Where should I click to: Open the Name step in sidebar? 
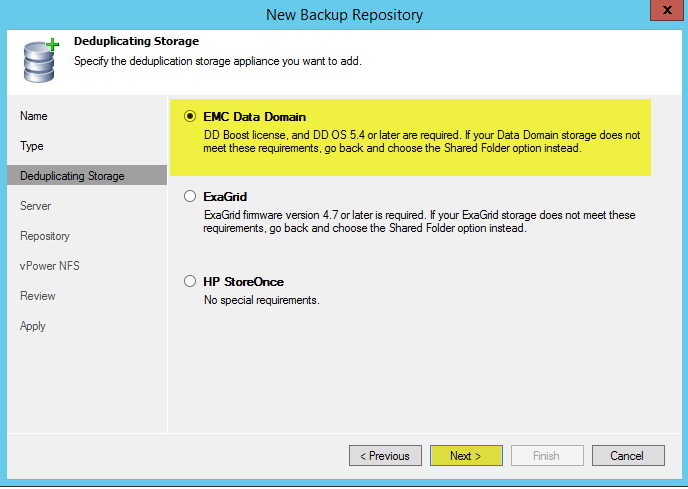[34, 116]
